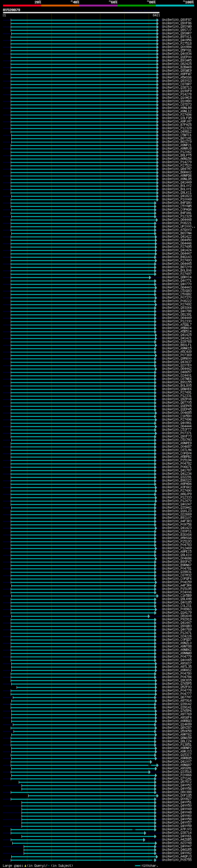Select label UniRef100_C6TD73
The width and height of the screenshot is (197, 868).
(177, 104)
